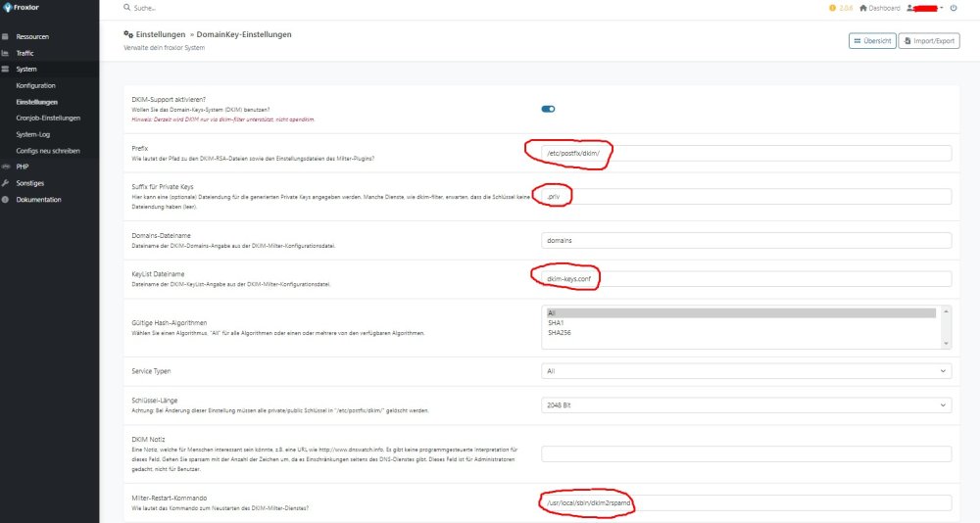The image size is (980, 523).
Task: Open System-Log in the sidebar
Action: (x=35, y=134)
